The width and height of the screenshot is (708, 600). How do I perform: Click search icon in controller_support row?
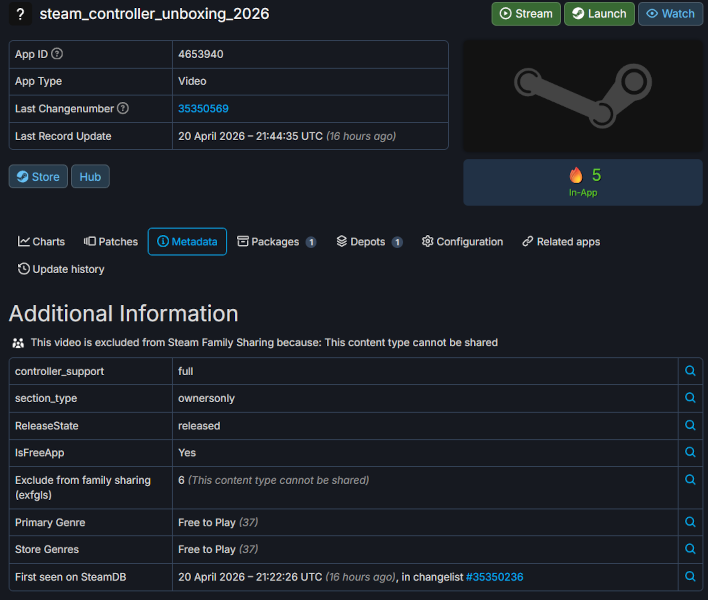(690, 371)
